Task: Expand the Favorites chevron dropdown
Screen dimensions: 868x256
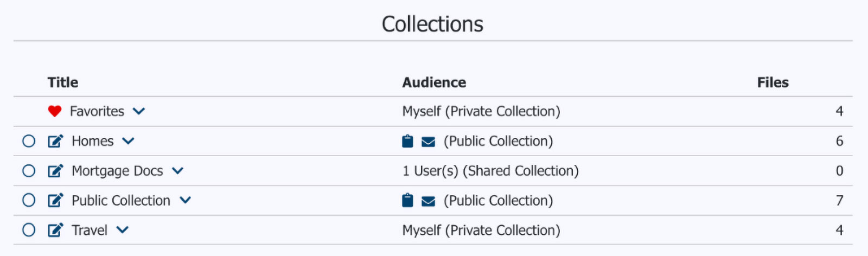Action: click(139, 111)
